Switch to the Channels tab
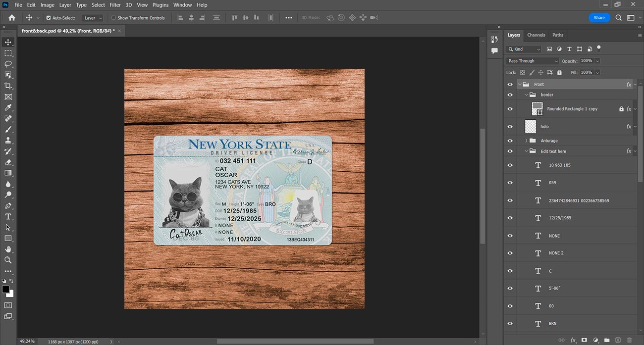This screenshot has height=345, width=644. pyautogui.click(x=536, y=35)
